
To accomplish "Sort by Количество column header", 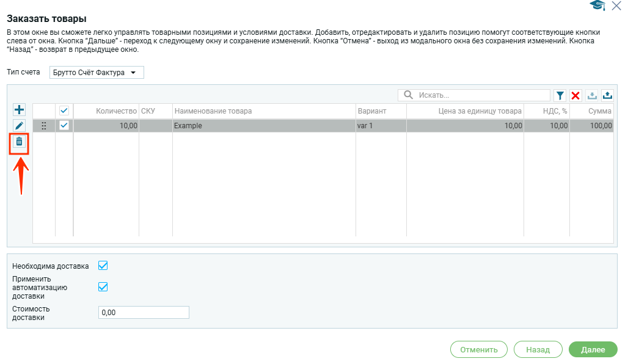I will click(x=116, y=111).
